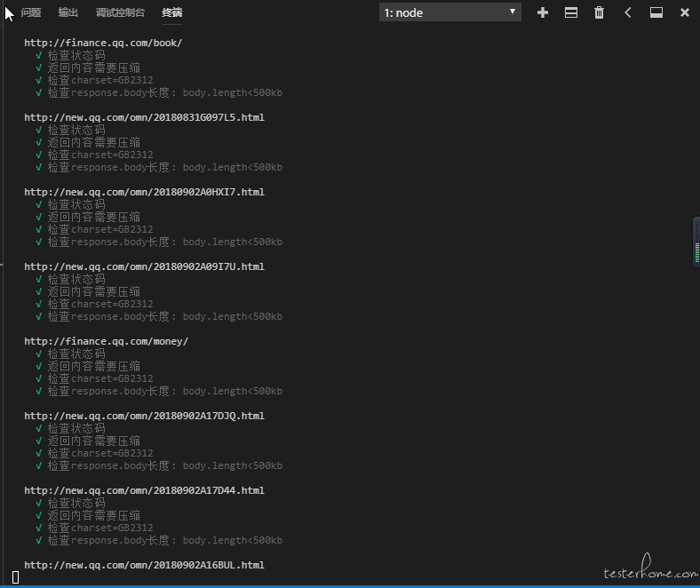Click 检查charset=GB2312 under 20180902A09I7U.html

tap(100, 304)
